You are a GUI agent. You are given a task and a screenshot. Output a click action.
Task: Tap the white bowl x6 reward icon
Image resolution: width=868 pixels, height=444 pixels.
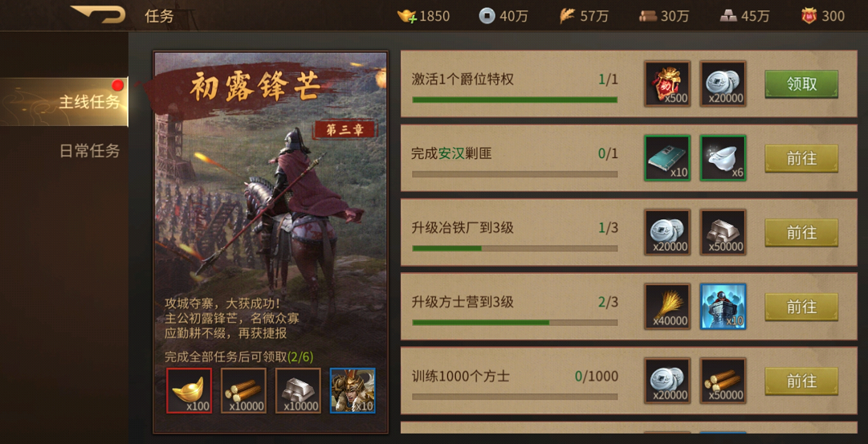pos(723,158)
